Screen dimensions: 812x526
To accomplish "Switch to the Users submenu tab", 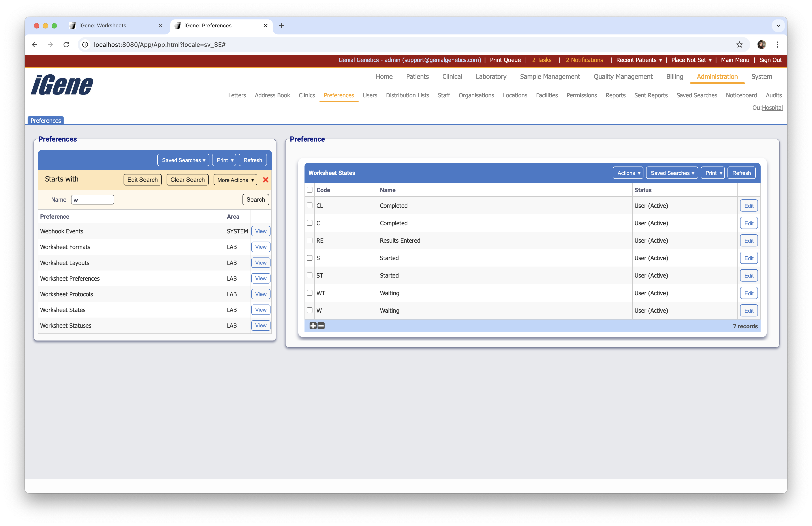I will tap(370, 95).
